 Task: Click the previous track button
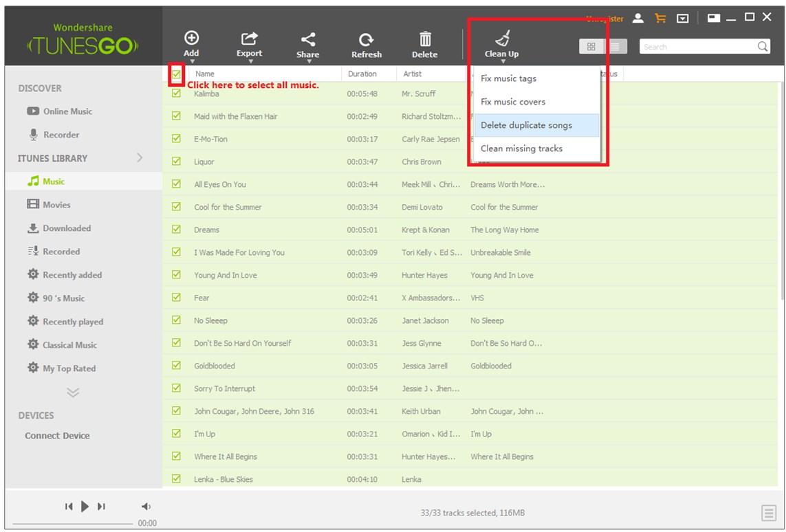point(69,507)
